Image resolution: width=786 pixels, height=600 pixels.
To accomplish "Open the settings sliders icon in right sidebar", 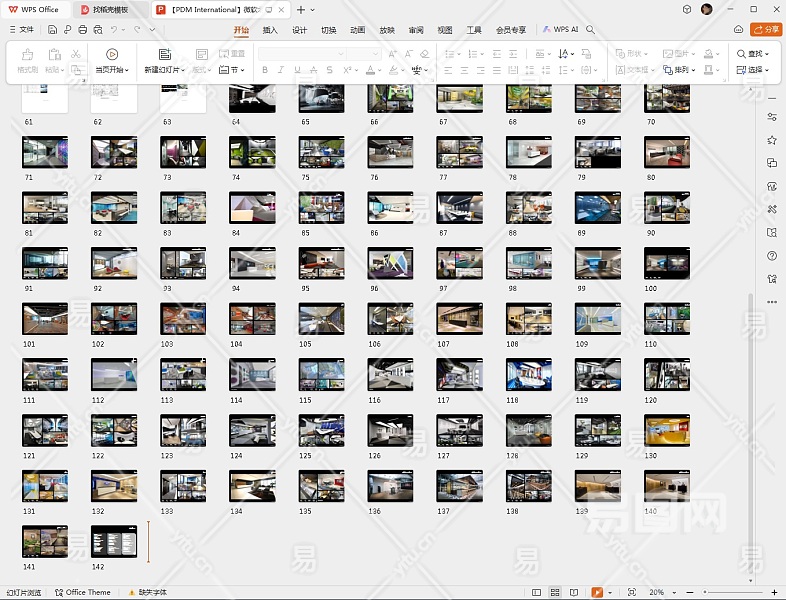I will (x=772, y=118).
